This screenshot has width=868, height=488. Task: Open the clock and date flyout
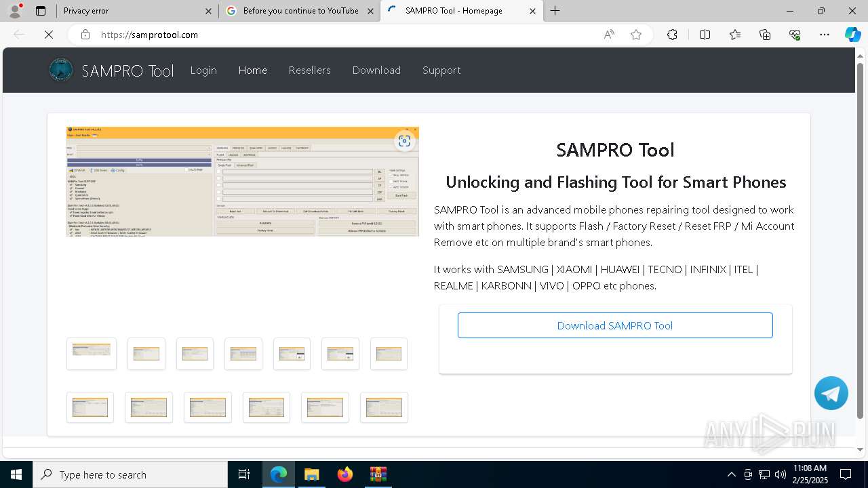(x=809, y=474)
